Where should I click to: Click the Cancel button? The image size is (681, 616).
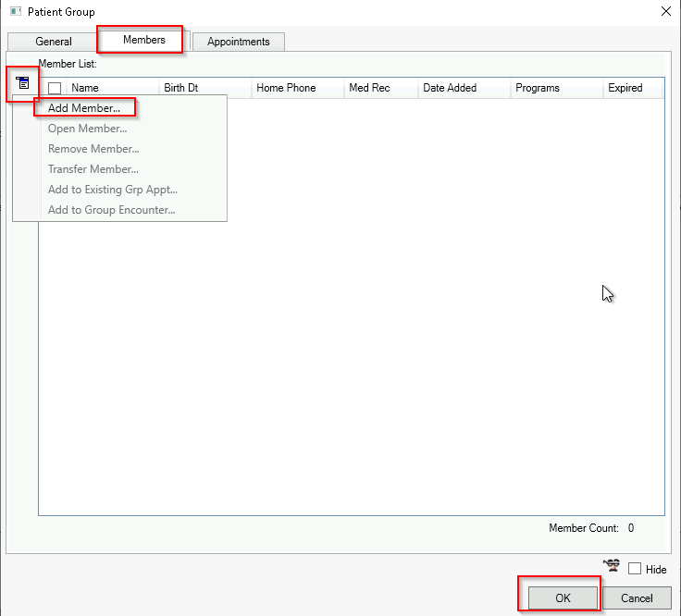click(637, 598)
